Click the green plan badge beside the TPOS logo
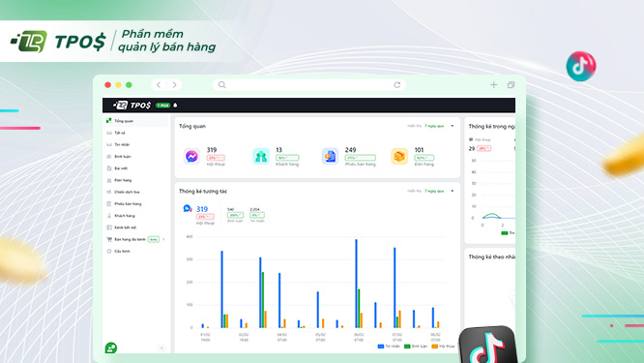This screenshot has height=363, width=644. tap(162, 106)
